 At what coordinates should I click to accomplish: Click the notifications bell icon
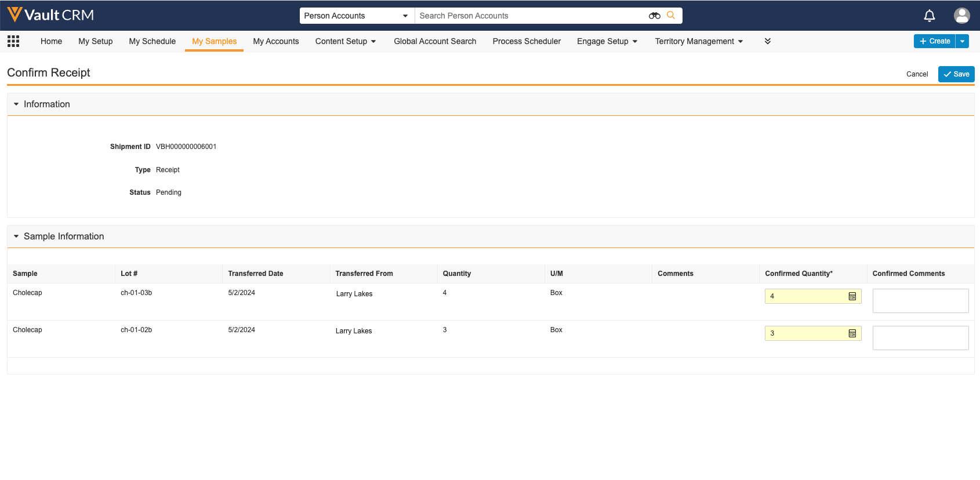[x=929, y=16]
